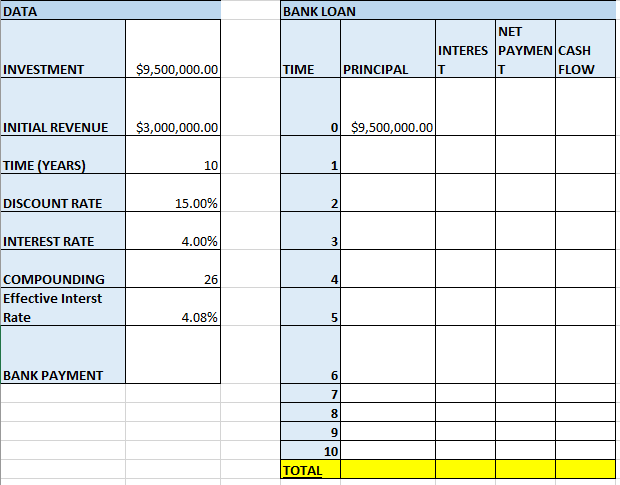Select the INTEREST RATE label cell
This screenshot has width=620, height=485.
[63, 230]
